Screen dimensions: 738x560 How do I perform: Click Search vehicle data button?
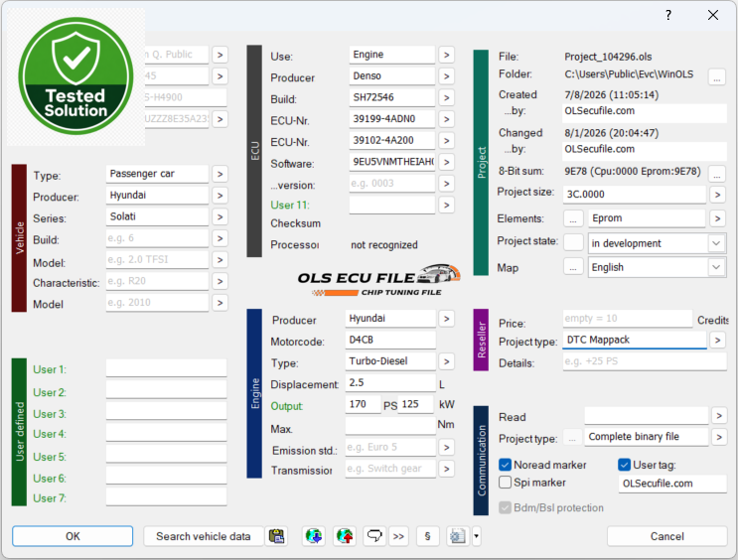tap(204, 536)
